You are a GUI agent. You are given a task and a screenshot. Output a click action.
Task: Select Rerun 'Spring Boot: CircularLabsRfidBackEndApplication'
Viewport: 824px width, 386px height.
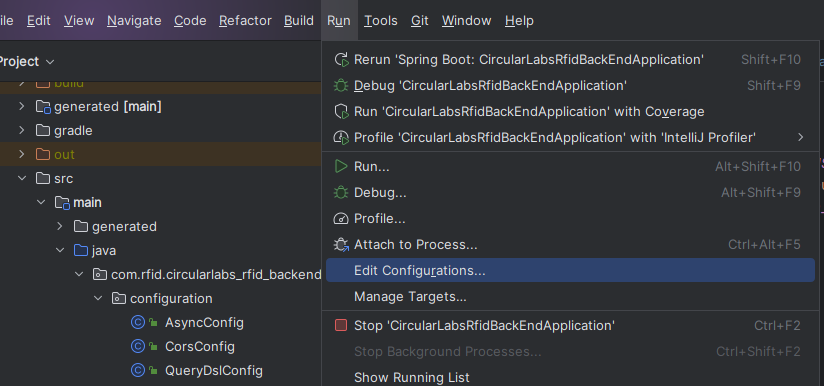coord(570,60)
